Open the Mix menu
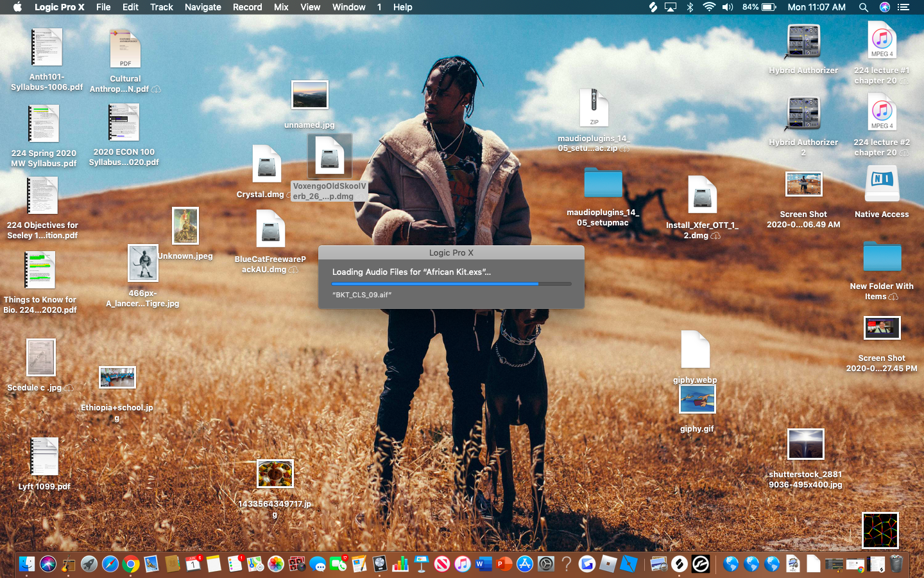The image size is (924, 578). (281, 7)
